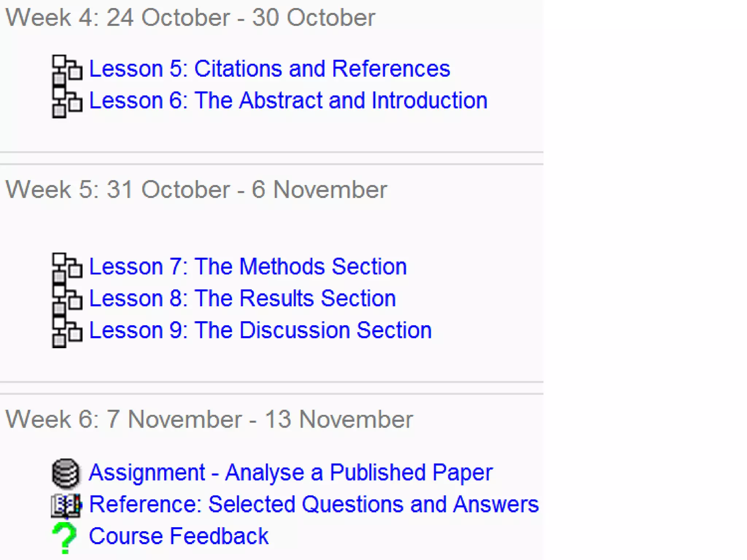Select the Week 6 section heading
Viewport: 747px width, 560px height.
(x=209, y=419)
